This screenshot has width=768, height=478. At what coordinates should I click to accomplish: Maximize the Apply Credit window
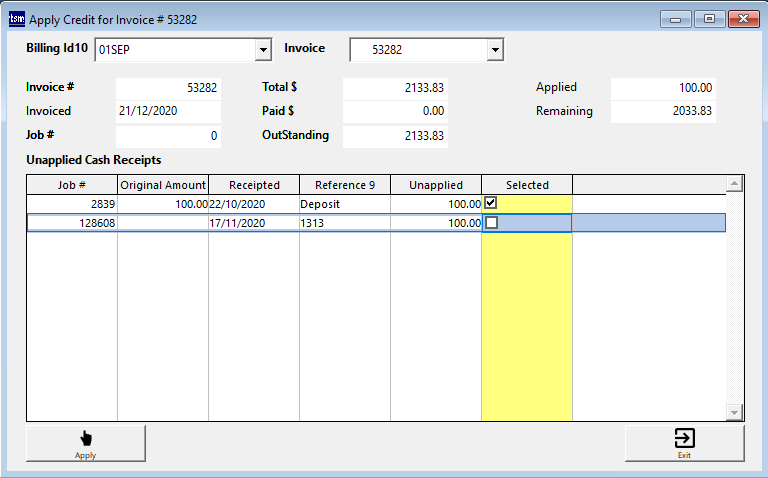(x=710, y=19)
